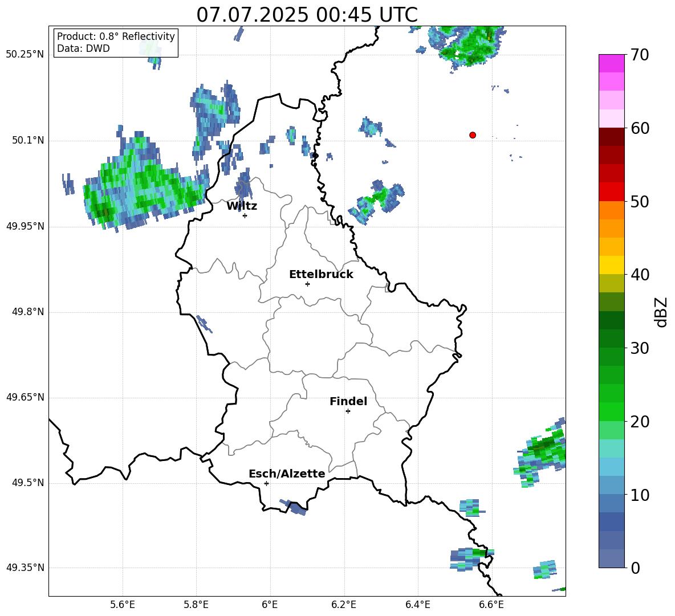This screenshot has width=675, height=616.
Task: Click the red station marker dot
Action: coord(472,135)
